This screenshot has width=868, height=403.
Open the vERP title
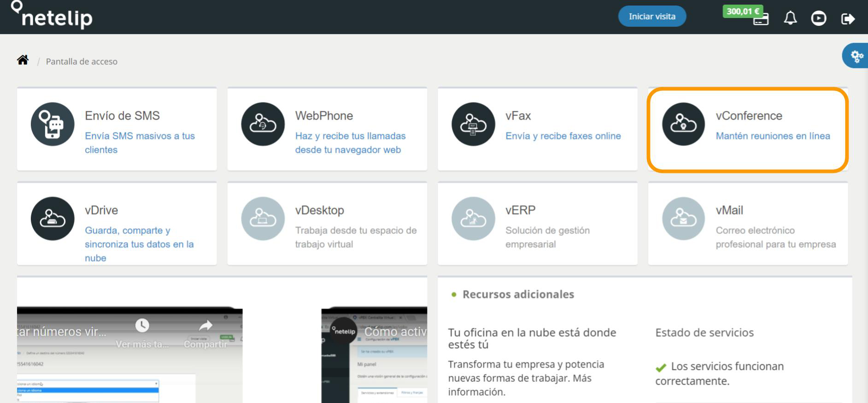(x=520, y=210)
